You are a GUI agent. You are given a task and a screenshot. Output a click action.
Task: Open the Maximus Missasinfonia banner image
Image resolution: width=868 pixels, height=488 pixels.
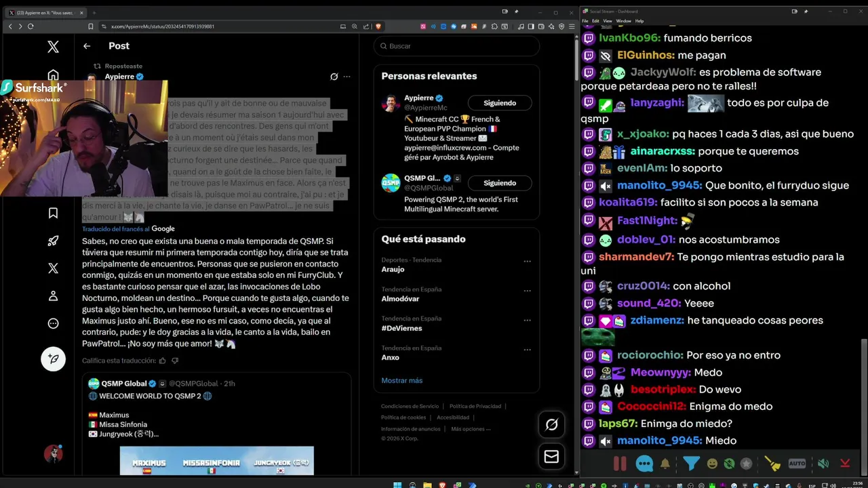pyautogui.click(x=217, y=461)
